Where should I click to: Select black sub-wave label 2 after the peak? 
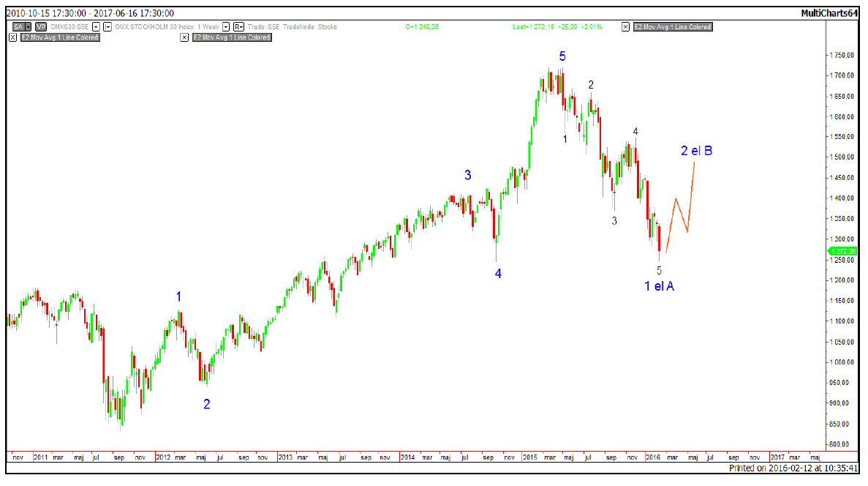591,85
